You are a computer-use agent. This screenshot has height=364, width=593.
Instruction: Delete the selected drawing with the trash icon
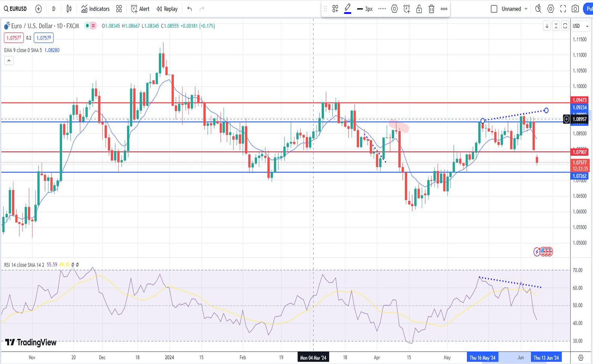click(431, 9)
